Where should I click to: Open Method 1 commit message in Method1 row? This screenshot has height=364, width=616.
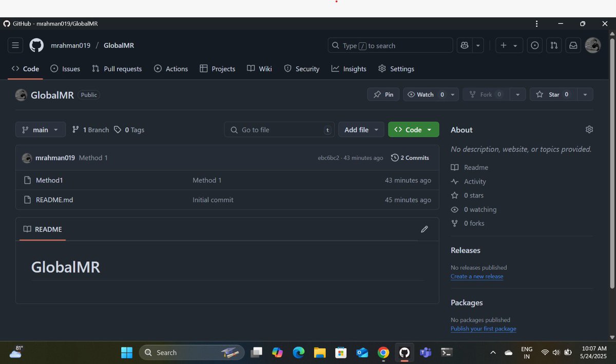point(207,180)
